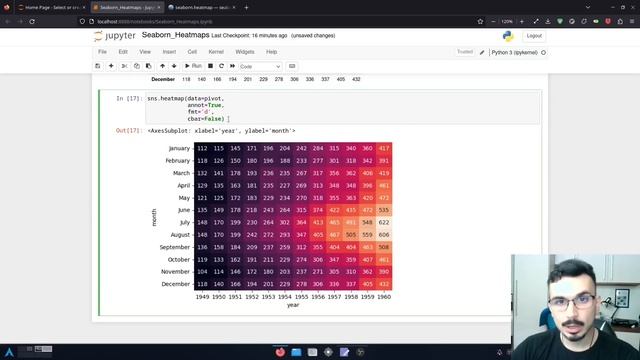
Task: Move the selected cell up
Action: tap(162, 66)
